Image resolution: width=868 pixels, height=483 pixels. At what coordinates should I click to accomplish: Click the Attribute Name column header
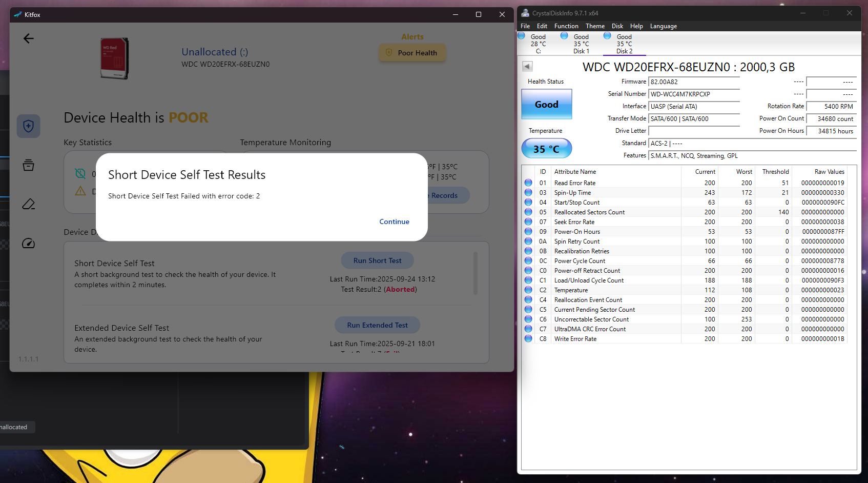[616, 172]
